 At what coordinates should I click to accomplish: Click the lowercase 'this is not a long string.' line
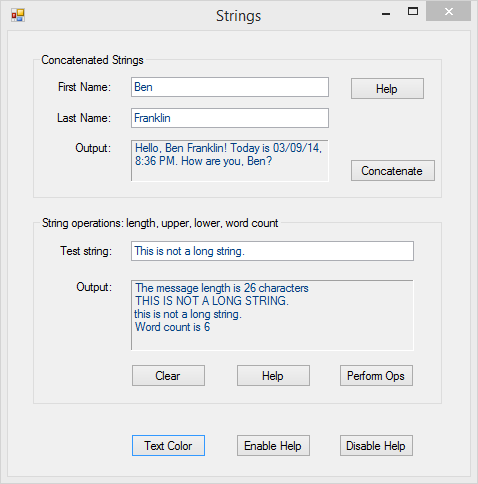pos(188,314)
